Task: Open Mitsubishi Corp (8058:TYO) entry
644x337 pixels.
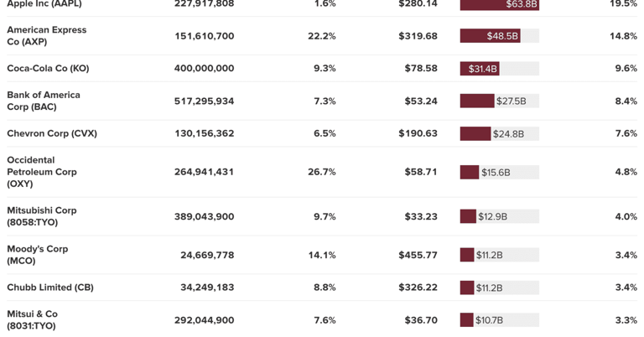Action: pyautogui.click(x=42, y=216)
